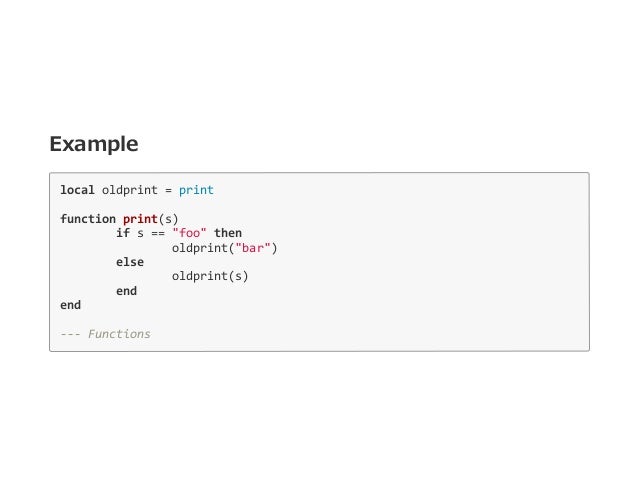Click the "if" keyword
Screen dimensions: 638x479
(x=123, y=233)
